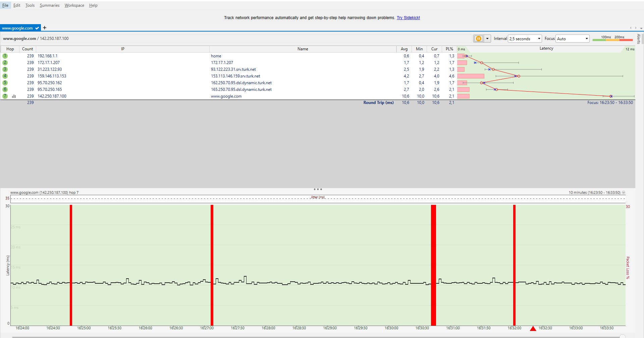
Task: Select the green hop 4 circle icon
Action: 5,76
